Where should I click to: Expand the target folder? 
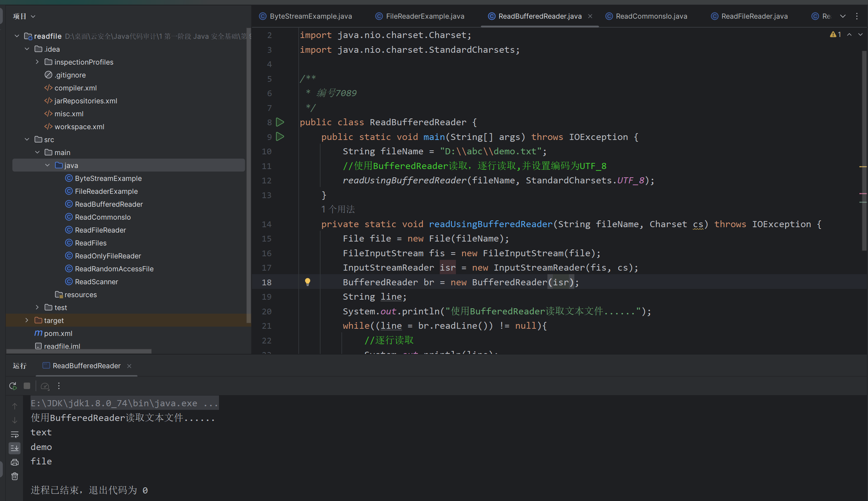pos(27,320)
